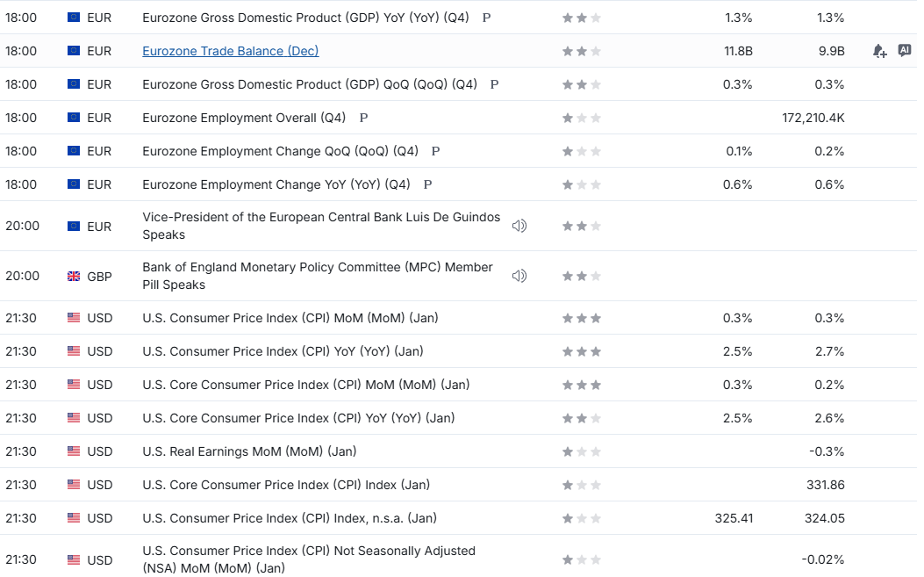Image resolution: width=924 pixels, height=577 pixels.
Task: Select Eurozone Employment Change QoQ (Q4) event
Action: pyautogui.click(x=281, y=151)
